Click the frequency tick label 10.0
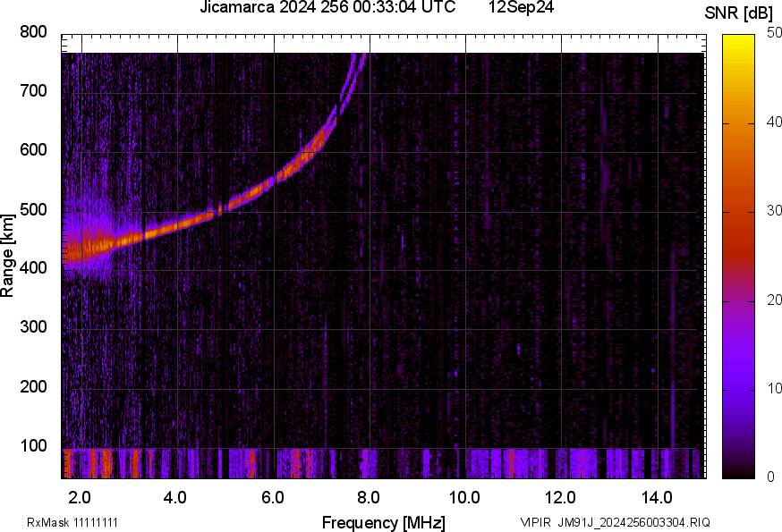Screen dimensions: 782x532 click(464, 498)
